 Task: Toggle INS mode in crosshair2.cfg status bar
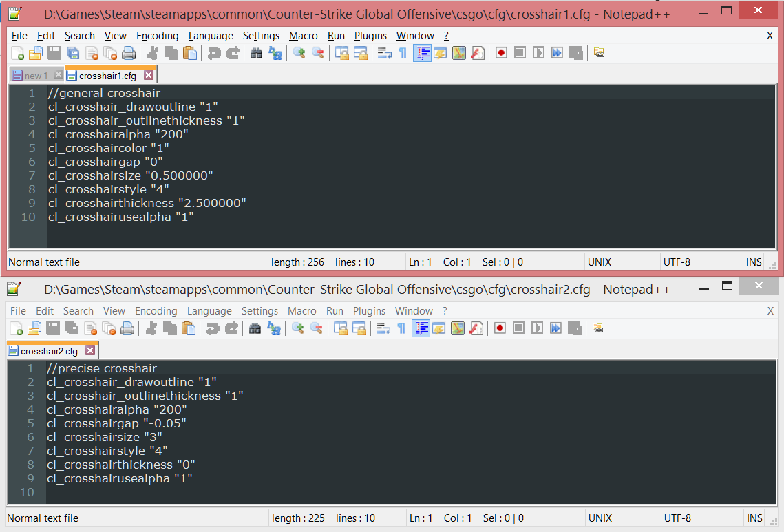coord(754,518)
